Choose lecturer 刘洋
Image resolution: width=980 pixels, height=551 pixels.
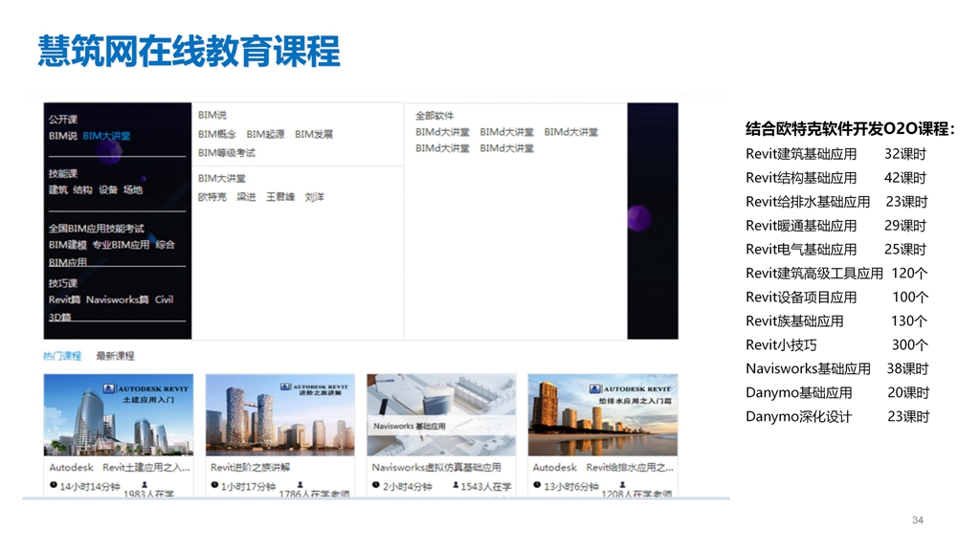coord(314,197)
